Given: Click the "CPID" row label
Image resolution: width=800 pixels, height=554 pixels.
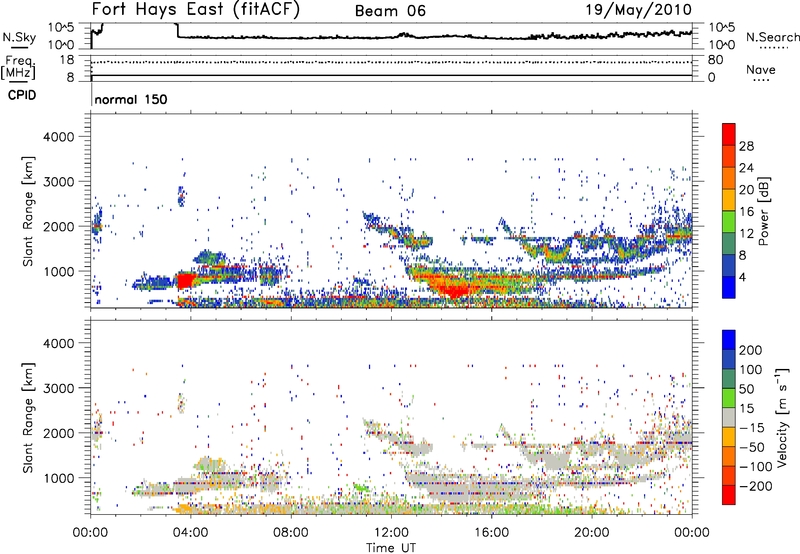Looking at the screenshot, I should pyautogui.click(x=22, y=95).
